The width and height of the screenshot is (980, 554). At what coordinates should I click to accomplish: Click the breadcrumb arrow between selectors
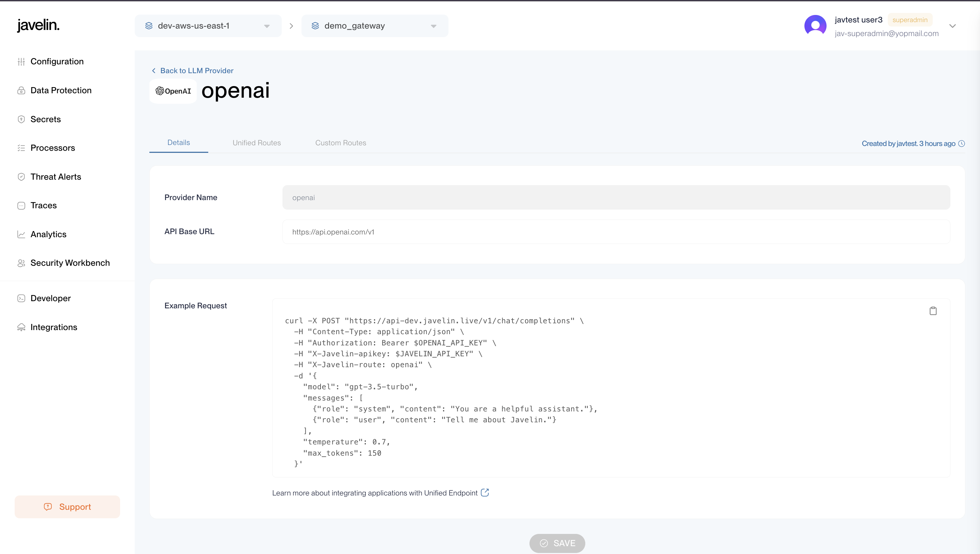pos(291,26)
